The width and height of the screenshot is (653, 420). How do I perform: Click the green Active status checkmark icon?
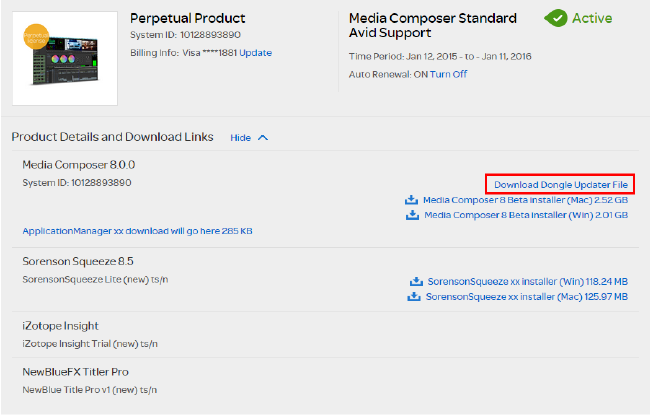556,19
